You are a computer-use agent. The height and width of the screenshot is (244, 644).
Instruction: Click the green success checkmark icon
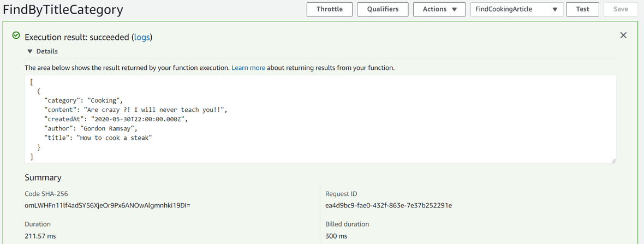16,36
